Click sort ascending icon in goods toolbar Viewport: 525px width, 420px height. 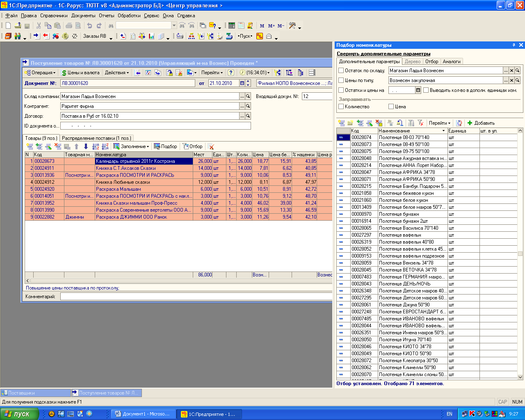96,146
